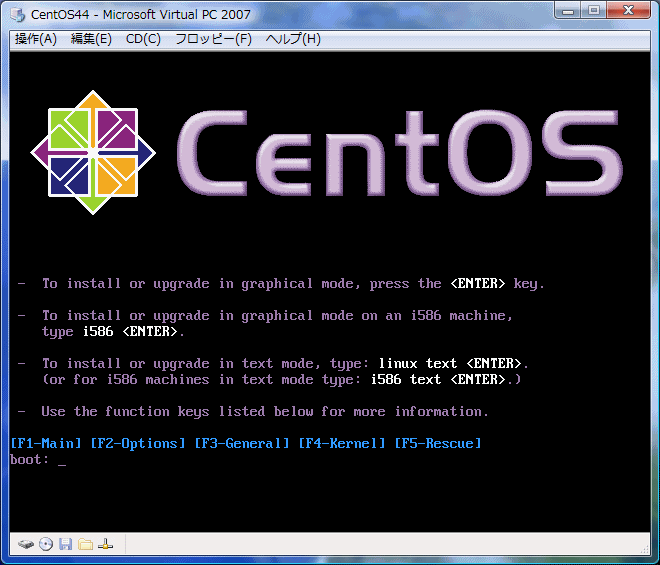Screen dimensions: 660x565
Task: Open the 編集(E) menu
Action: coord(91,39)
